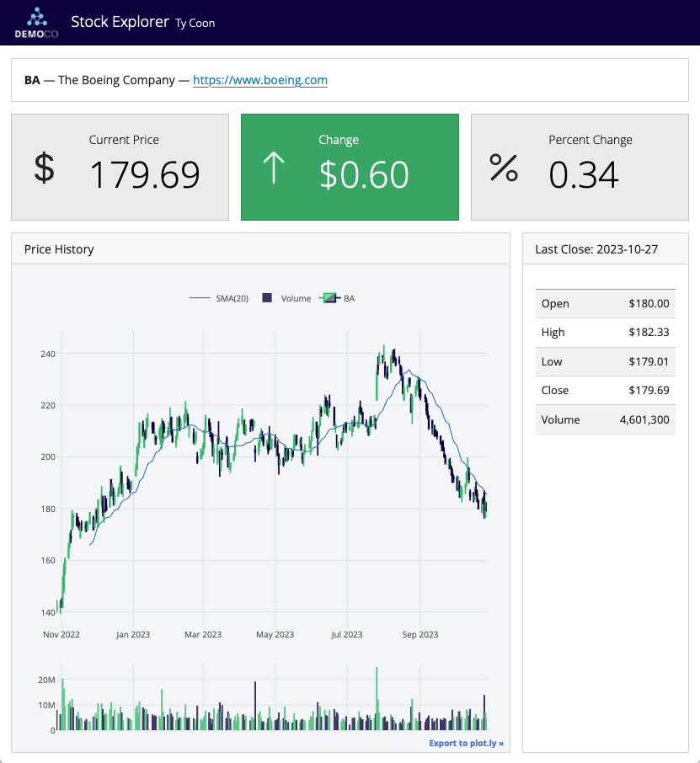700x763 pixels.
Task: Click the BA candlestick symbol in the legend
Action: (329, 297)
